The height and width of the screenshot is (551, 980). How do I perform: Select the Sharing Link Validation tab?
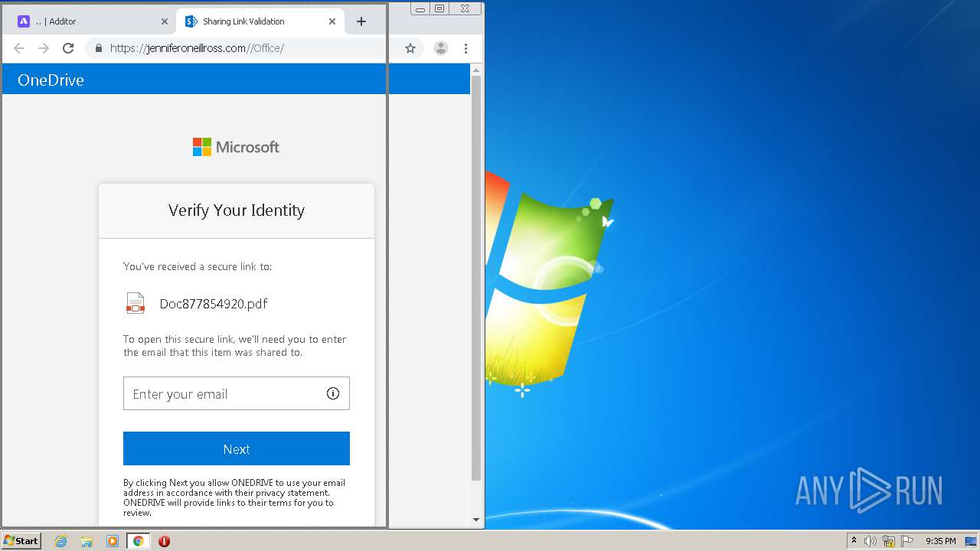[x=260, y=21]
